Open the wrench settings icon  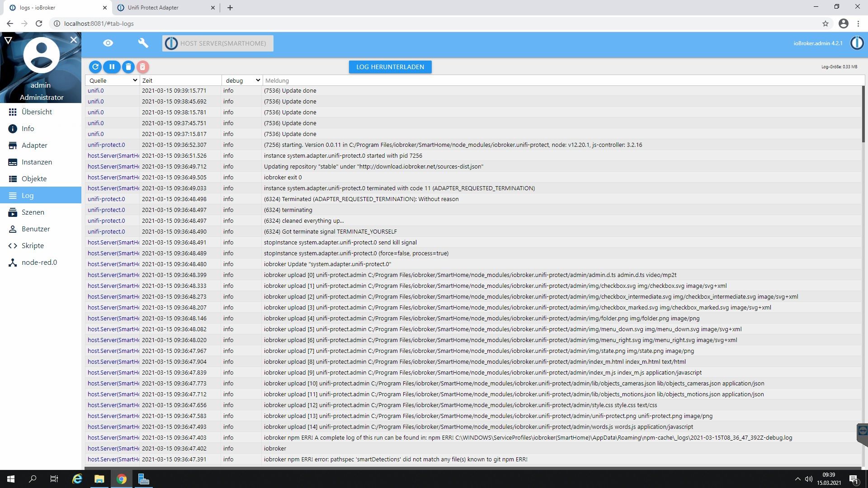tap(143, 43)
